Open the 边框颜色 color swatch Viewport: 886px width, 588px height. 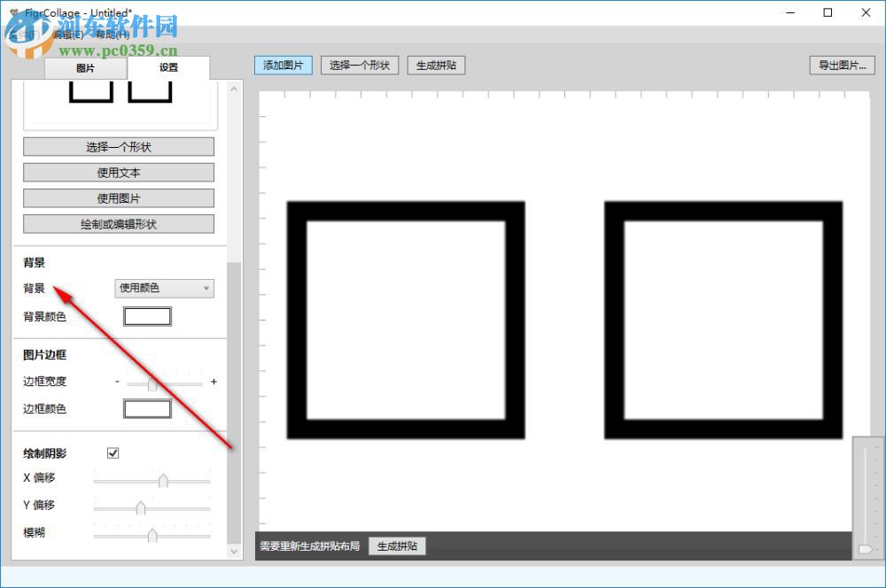(x=147, y=408)
